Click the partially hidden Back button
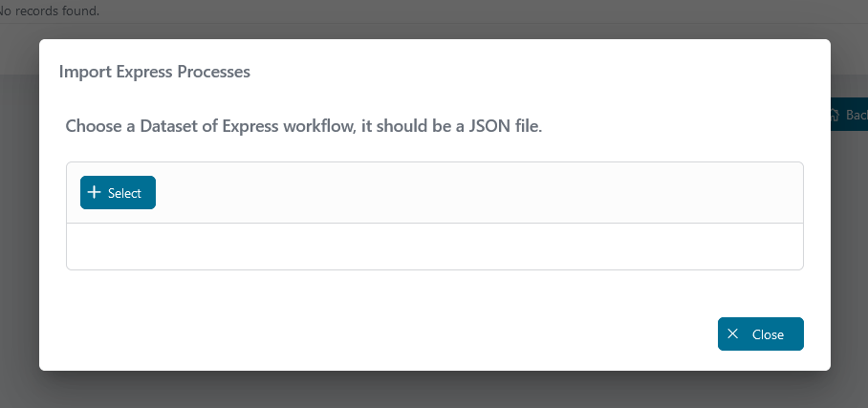 pos(849,115)
